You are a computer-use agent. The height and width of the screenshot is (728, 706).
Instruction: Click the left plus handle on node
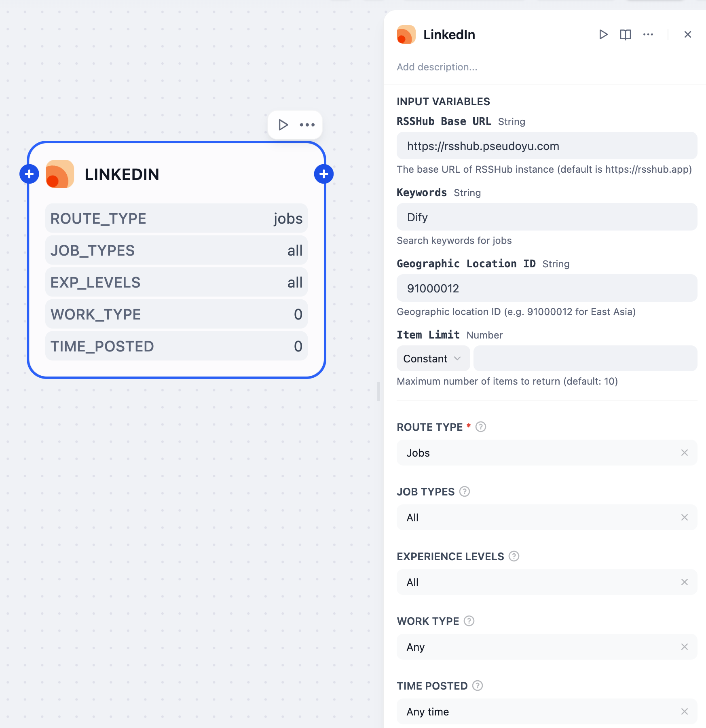click(29, 174)
